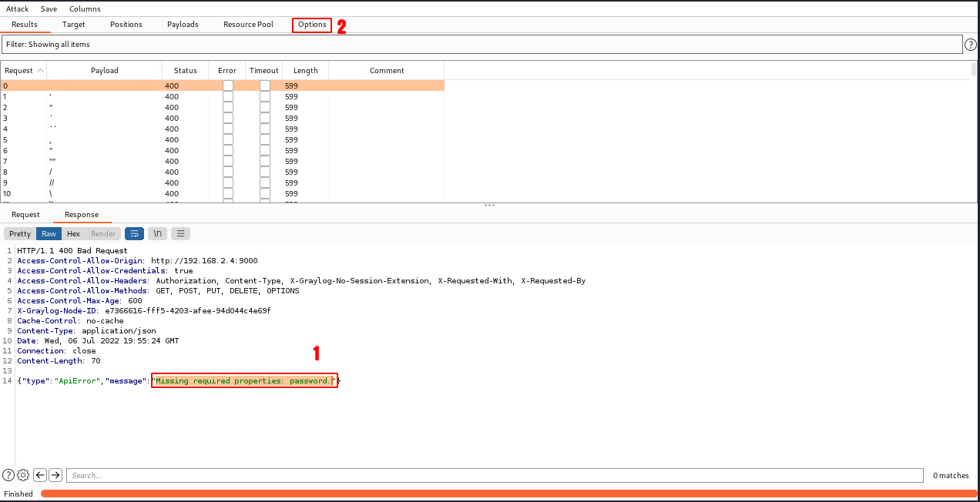Toggle the word wrap icon in response viewer

click(x=135, y=233)
